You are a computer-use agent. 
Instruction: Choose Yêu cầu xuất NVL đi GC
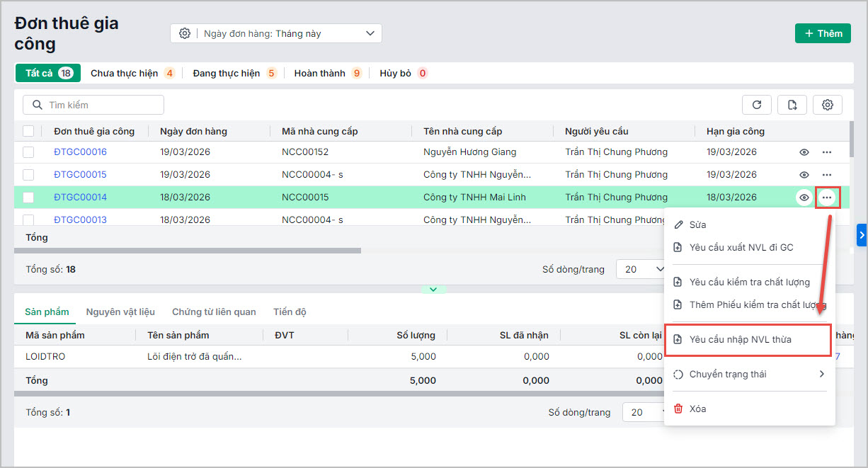pyautogui.click(x=749, y=248)
